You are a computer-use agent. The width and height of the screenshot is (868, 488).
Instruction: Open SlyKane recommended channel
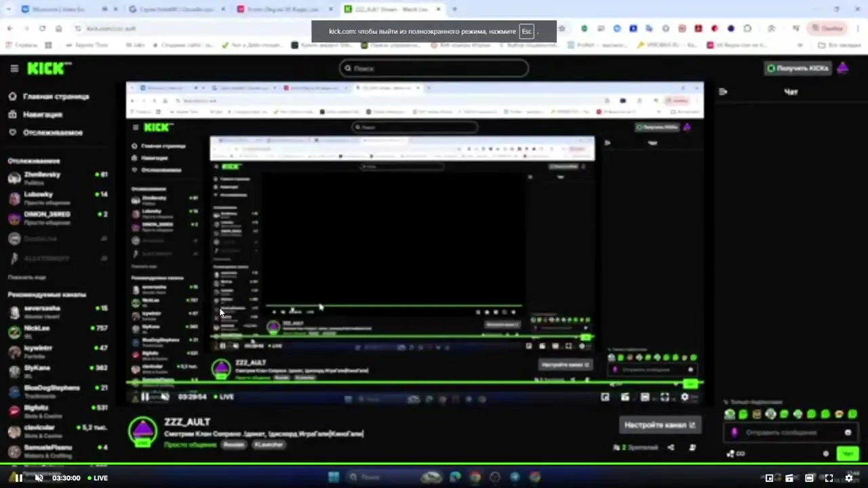click(x=58, y=371)
